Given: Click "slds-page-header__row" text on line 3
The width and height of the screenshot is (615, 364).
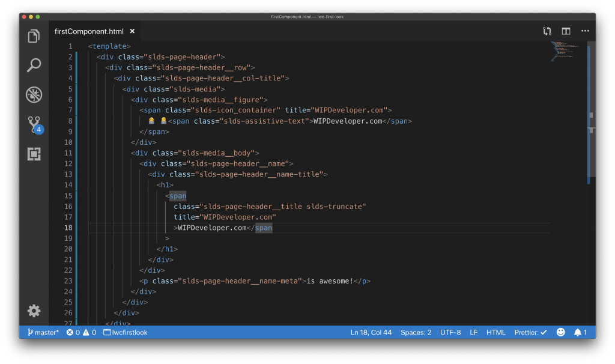Looking at the screenshot, I should point(202,67).
